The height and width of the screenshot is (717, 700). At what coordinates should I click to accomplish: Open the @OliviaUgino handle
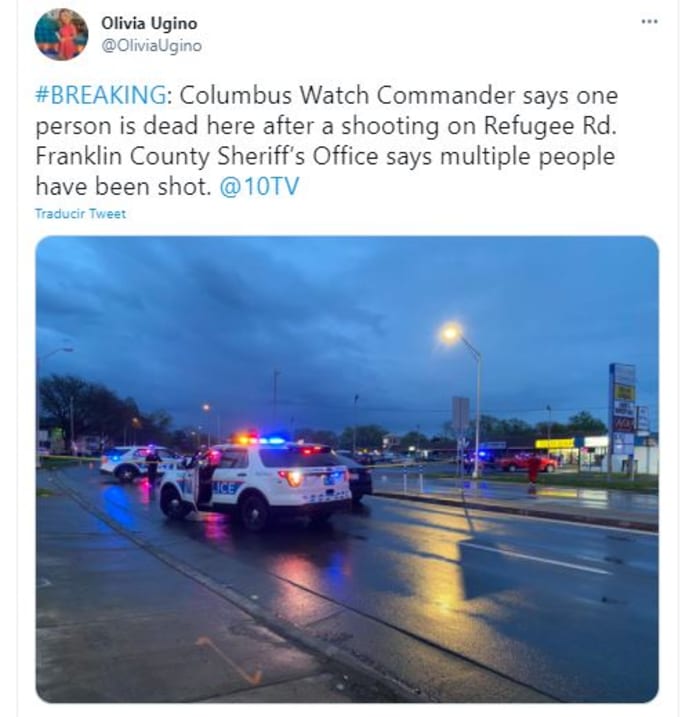coord(151,46)
